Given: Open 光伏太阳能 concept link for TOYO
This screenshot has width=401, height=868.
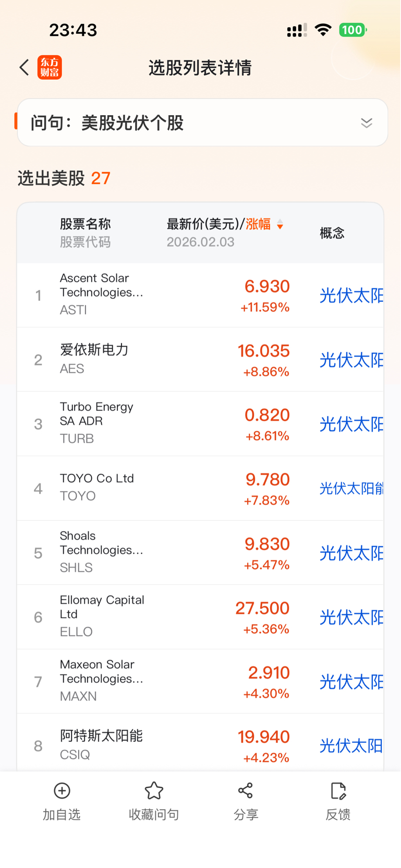Looking at the screenshot, I should [351, 488].
